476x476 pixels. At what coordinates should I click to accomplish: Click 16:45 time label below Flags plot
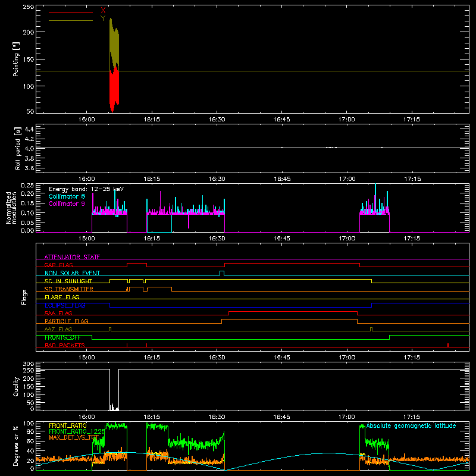(281, 358)
